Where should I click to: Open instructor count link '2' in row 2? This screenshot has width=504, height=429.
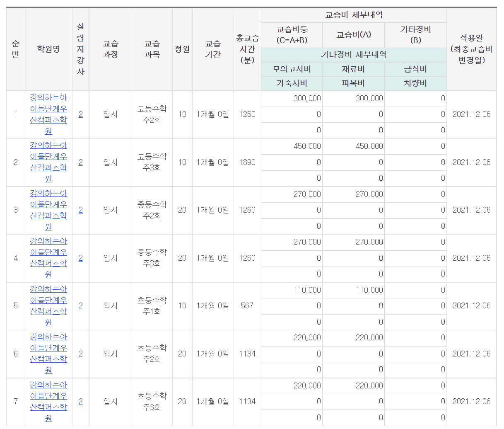80,162
